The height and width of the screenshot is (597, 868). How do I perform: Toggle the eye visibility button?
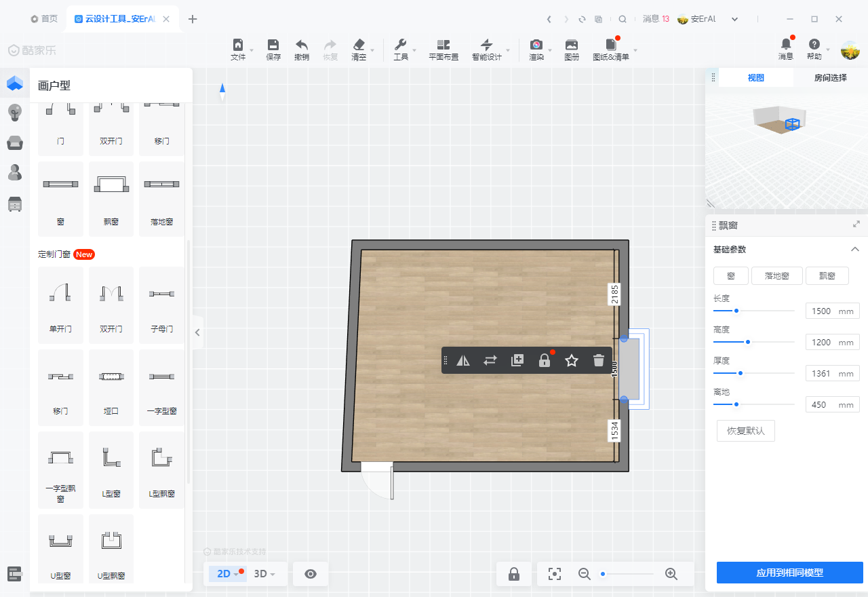click(311, 574)
